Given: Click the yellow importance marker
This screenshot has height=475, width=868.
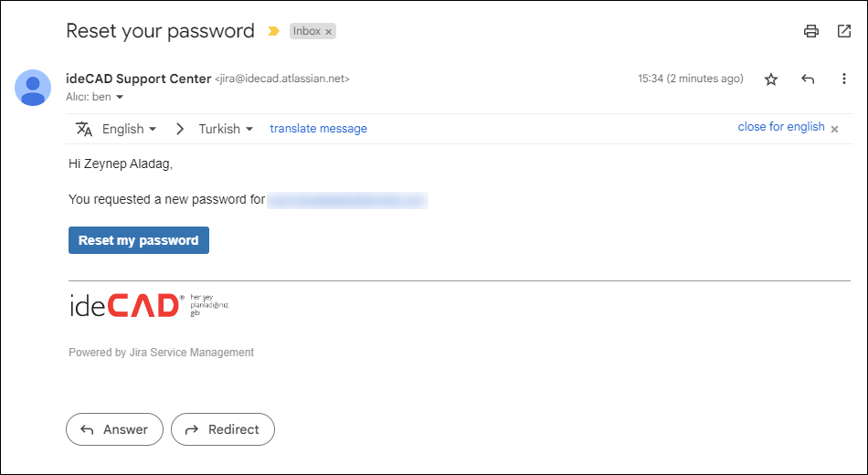Looking at the screenshot, I should (x=272, y=31).
